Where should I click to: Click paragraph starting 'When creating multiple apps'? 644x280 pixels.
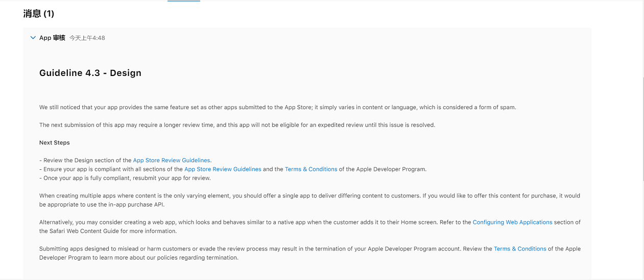click(x=309, y=200)
